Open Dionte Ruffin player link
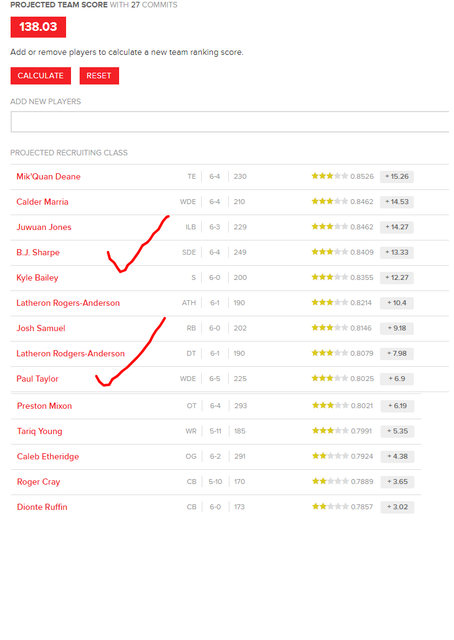The width and height of the screenshot is (454, 640). pyautogui.click(x=42, y=507)
